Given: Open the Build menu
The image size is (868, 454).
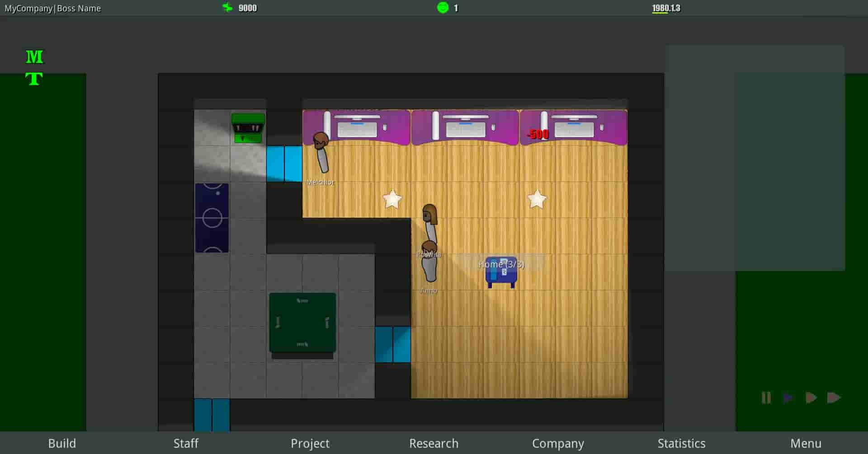Looking at the screenshot, I should point(62,443).
